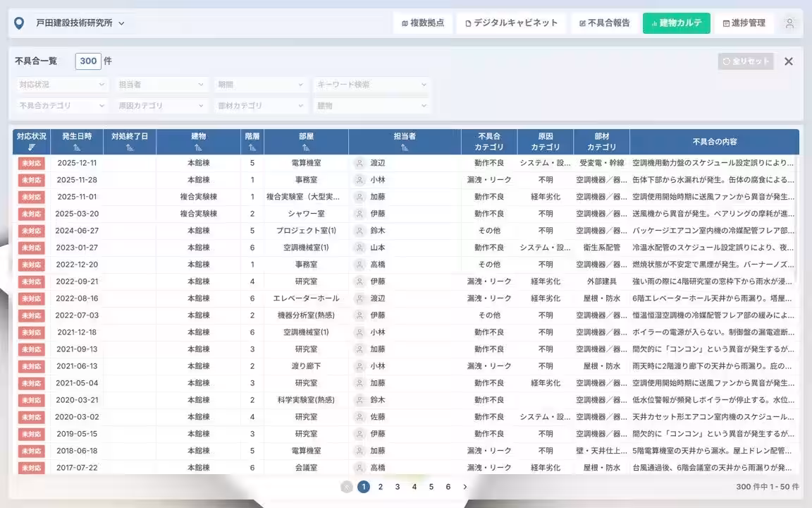Sort by 対応状況 column

tap(32, 147)
